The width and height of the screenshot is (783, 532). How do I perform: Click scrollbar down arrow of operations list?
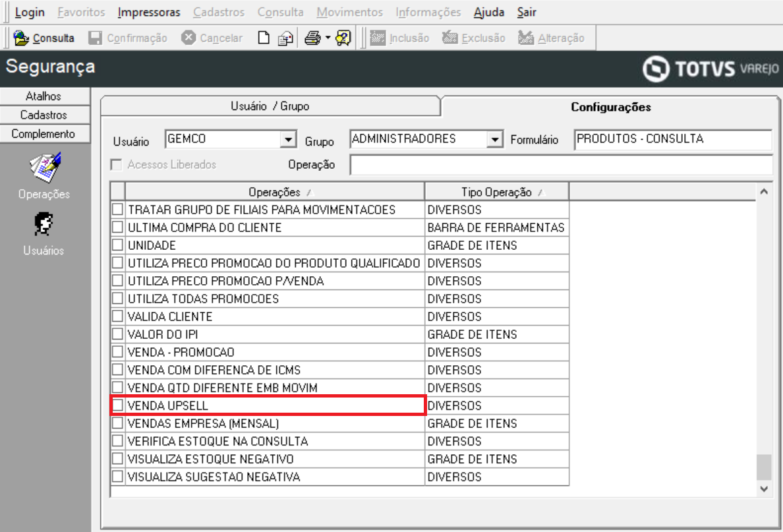(763, 489)
